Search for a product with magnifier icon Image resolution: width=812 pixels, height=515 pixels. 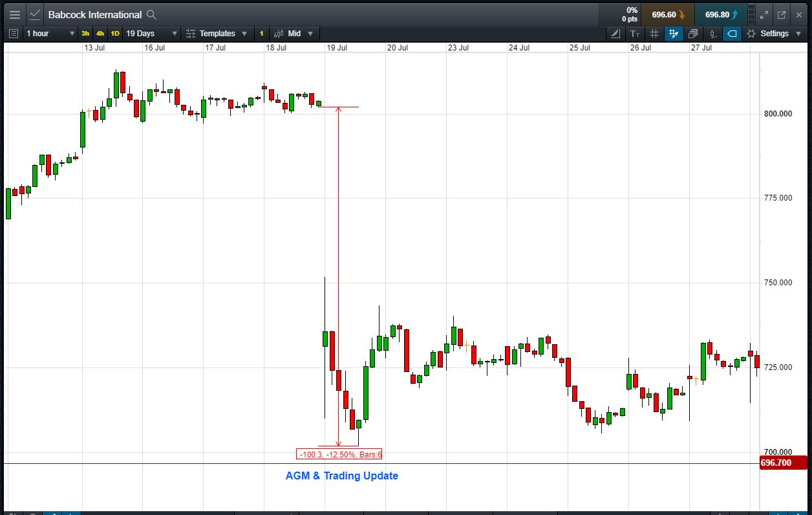tap(151, 14)
